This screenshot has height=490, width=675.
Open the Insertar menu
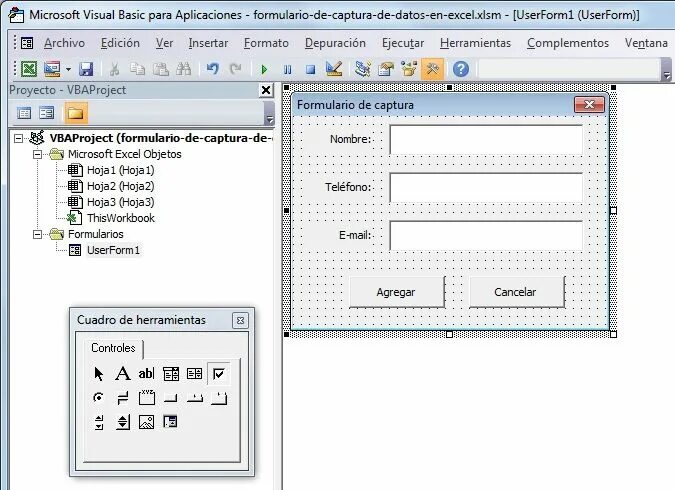[208, 43]
